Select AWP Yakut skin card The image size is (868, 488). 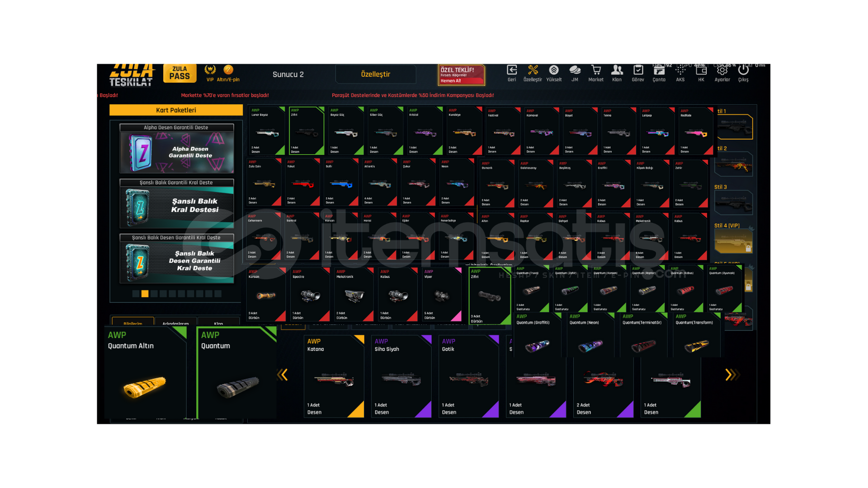point(303,183)
